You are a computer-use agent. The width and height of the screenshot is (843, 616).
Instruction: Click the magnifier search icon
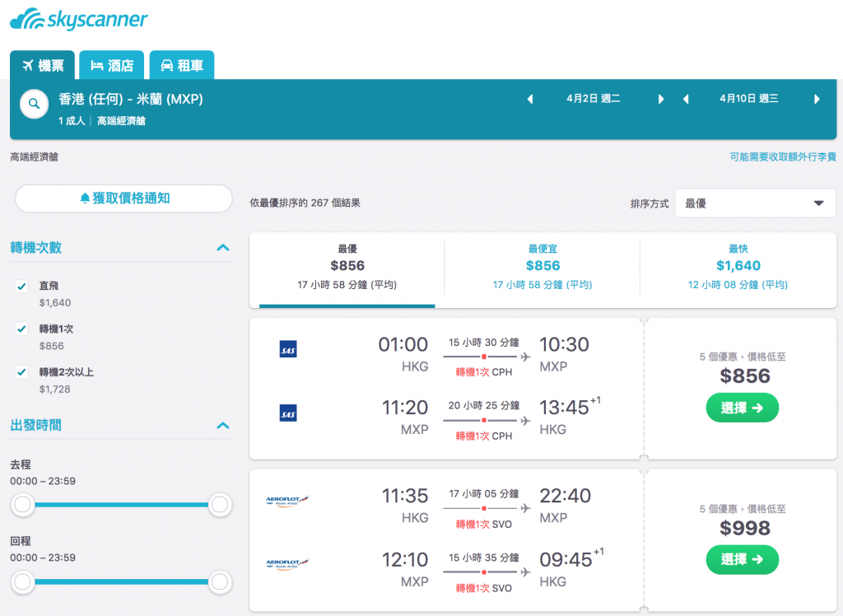tap(34, 104)
